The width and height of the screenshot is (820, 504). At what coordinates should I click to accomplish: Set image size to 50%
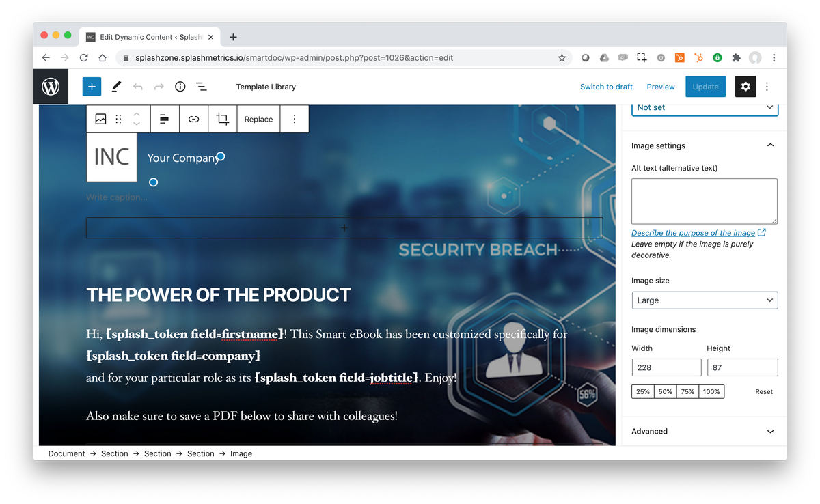(666, 391)
